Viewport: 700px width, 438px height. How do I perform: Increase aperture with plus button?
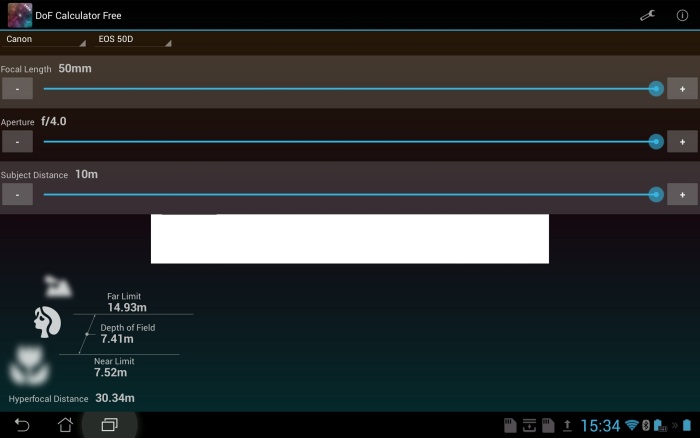[x=682, y=142]
